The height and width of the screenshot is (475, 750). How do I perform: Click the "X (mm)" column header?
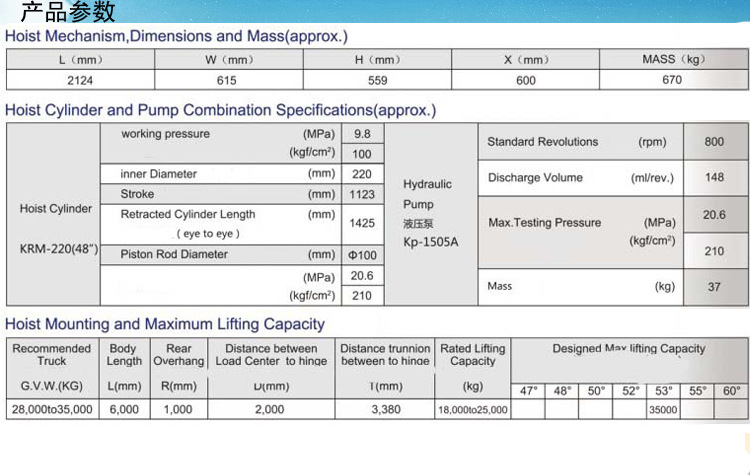(526, 60)
